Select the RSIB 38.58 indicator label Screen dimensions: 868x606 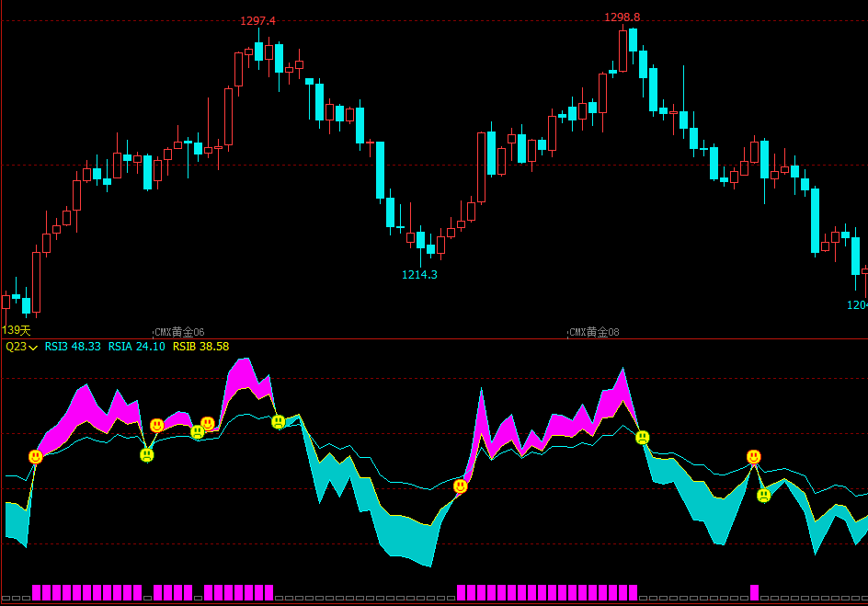coord(200,347)
